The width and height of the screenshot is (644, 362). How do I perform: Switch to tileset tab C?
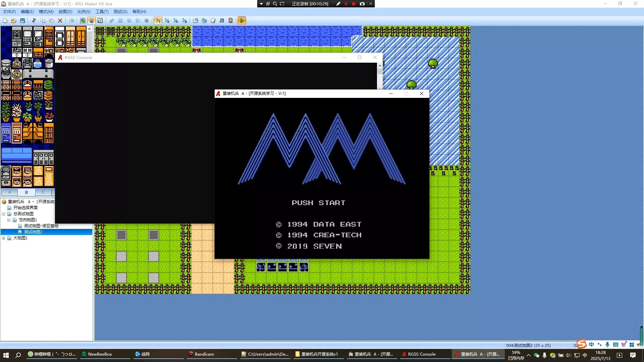click(43, 192)
